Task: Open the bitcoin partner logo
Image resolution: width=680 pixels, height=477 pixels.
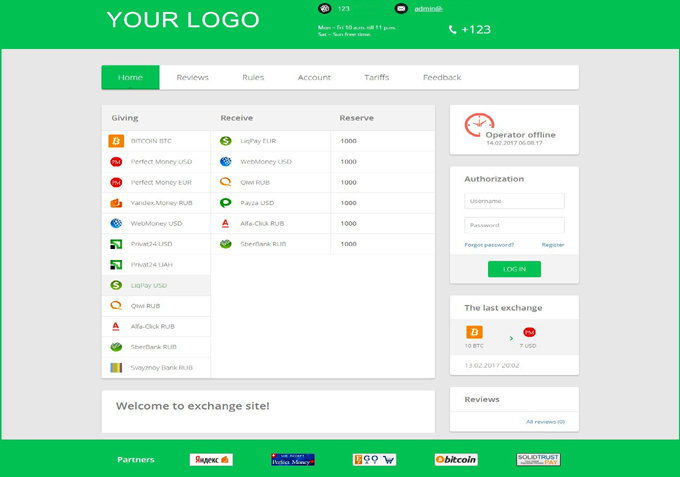Action: [456, 460]
